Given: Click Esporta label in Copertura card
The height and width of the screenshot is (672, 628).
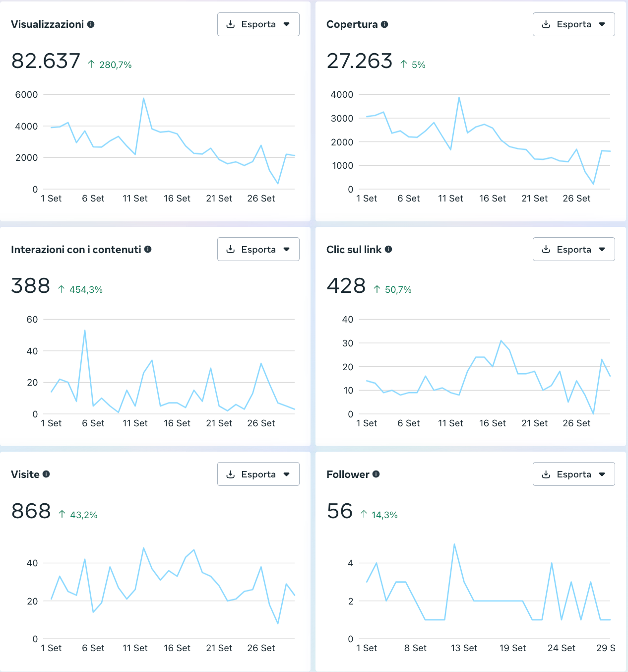Looking at the screenshot, I should 574,24.
